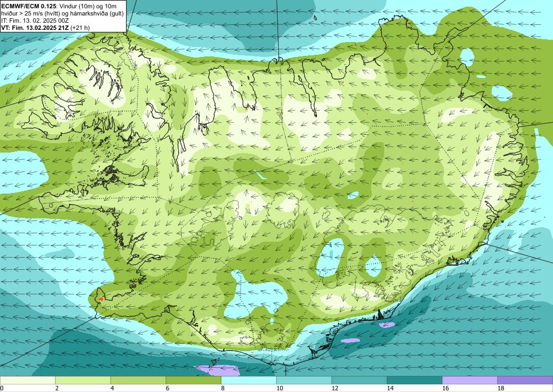Click the 12–14 m/s legend swatch
This screenshot has height=392, width=553.
(x=359, y=380)
